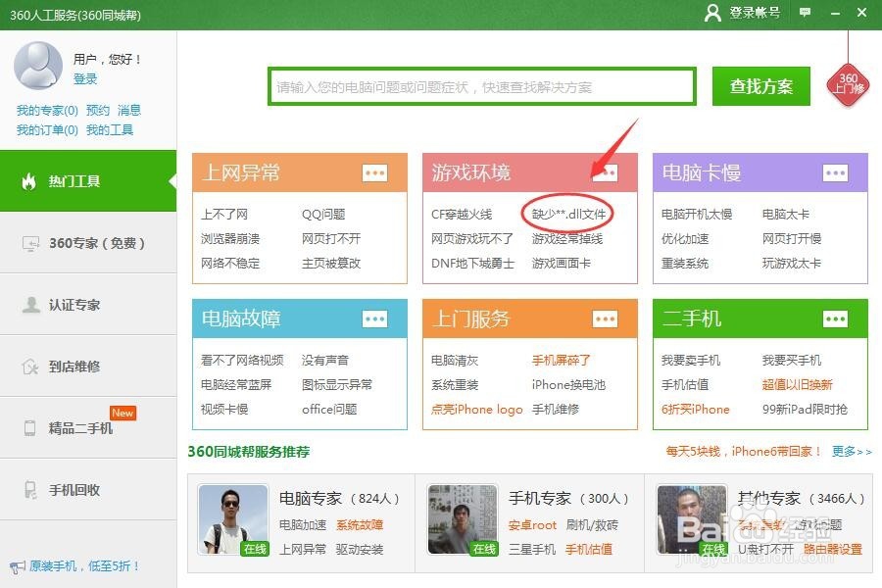The image size is (882, 588).
Task: Select 游戏经常掉线 entry
Action: coord(567,238)
